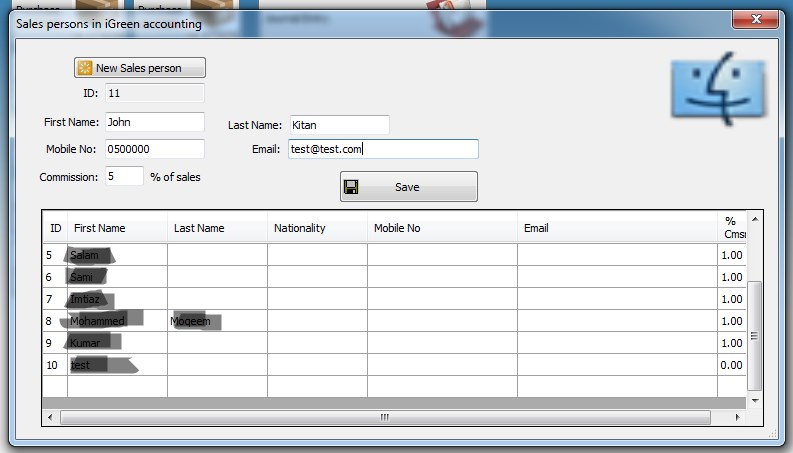Select the test cell in row 10
793x453 pixels.
tap(117, 365)
